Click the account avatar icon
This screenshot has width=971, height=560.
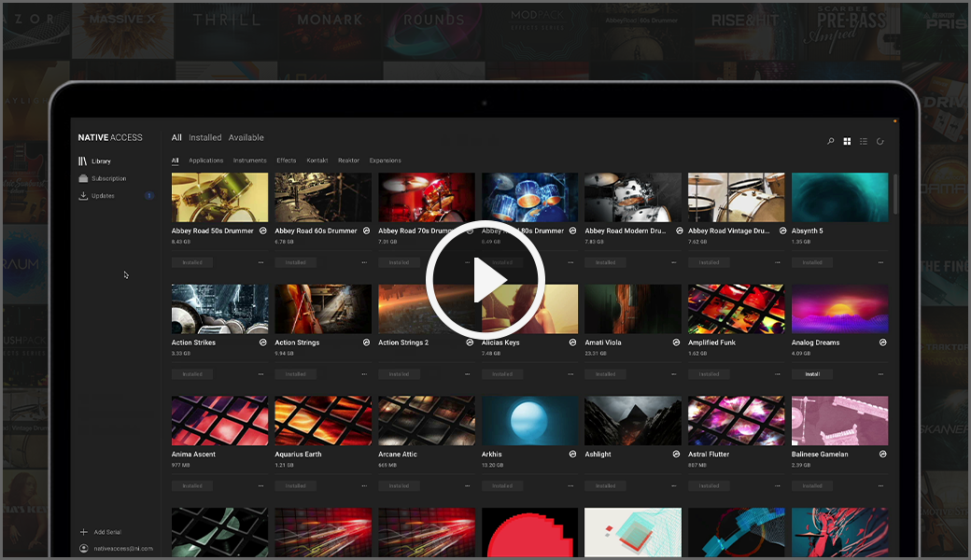pyautogui.click(x=84, y=548)
